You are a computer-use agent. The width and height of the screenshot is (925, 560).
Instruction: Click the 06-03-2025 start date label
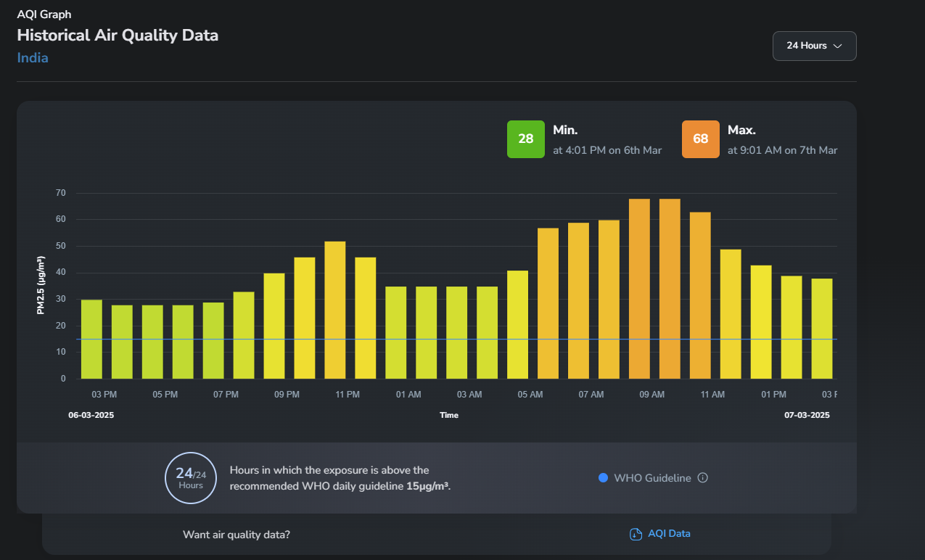91,416
